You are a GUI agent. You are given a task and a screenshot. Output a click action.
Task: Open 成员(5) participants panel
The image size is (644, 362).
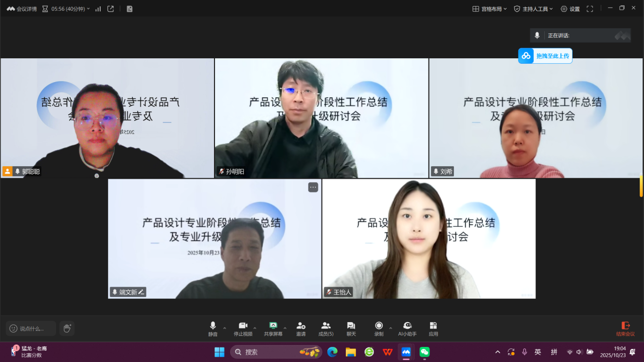click(x=326, y=328)
